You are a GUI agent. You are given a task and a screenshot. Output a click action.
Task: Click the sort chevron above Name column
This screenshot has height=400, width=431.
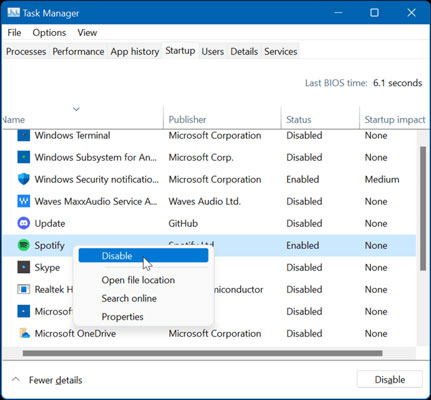click(76, 109)
